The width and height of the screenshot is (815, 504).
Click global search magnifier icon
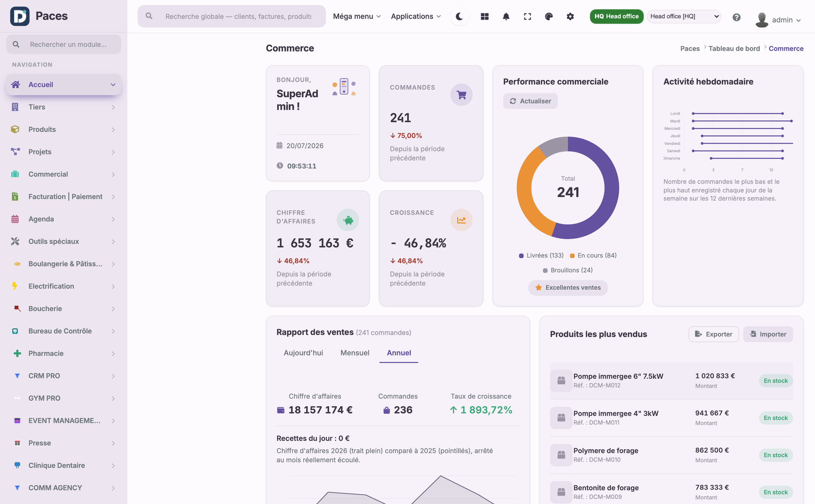coord(149,16)
